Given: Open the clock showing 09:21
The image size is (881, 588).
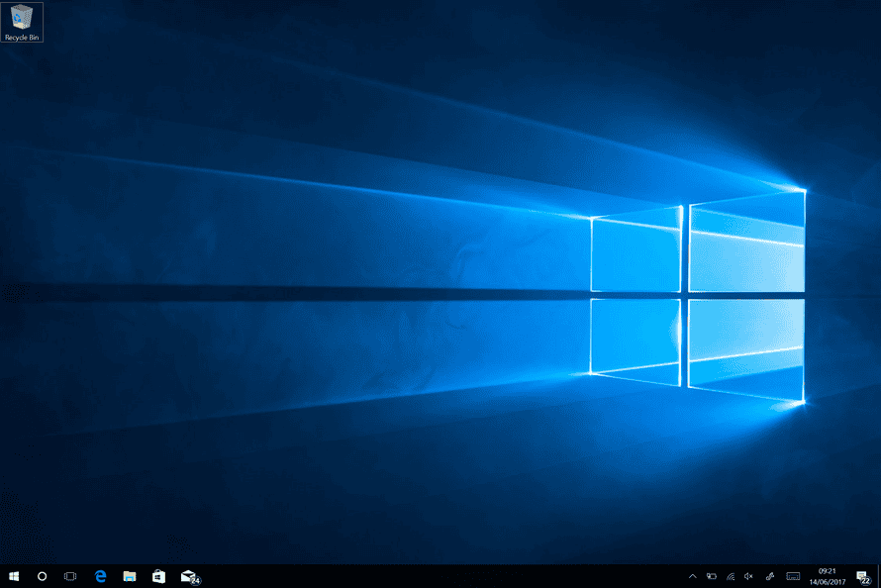Looking at the screenshot, I should coord(826,575).
